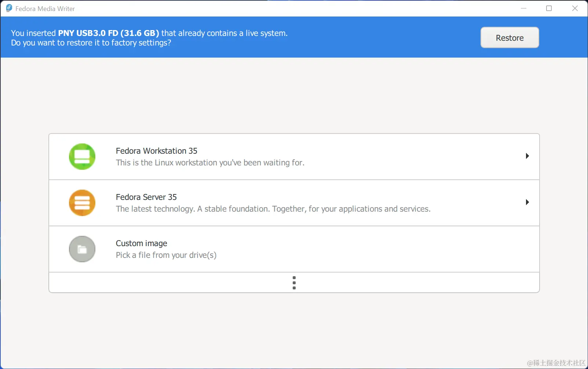Screen dimensions: 588x369
Task: Click "This is the Linux workstation" description
Action: 210,162
